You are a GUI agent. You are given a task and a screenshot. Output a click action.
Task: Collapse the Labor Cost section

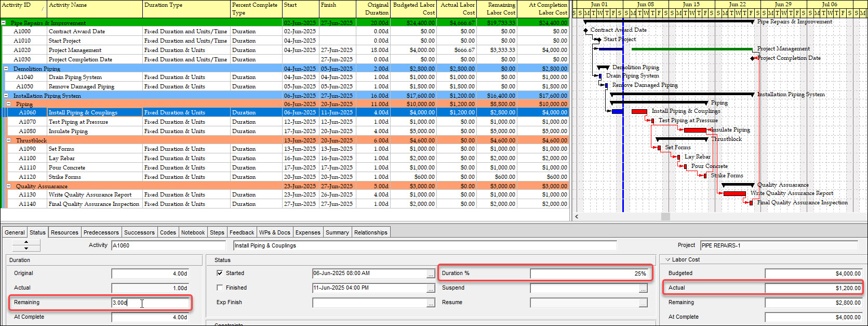[x=667, y=259]
